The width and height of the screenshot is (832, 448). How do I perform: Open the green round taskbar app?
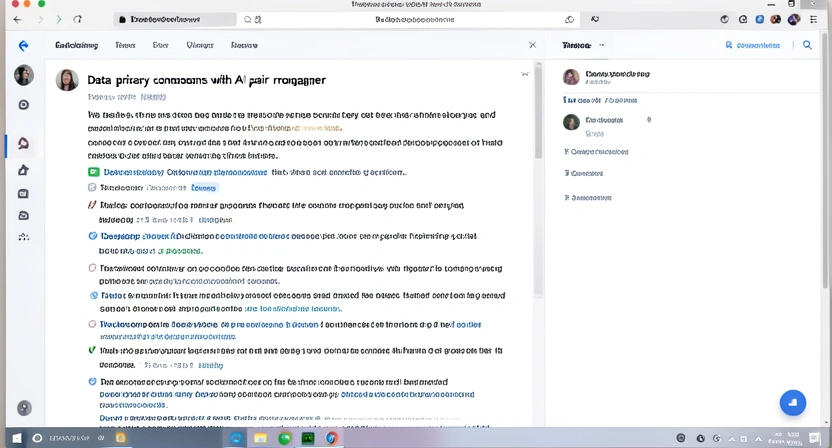(x=285, y=438)
